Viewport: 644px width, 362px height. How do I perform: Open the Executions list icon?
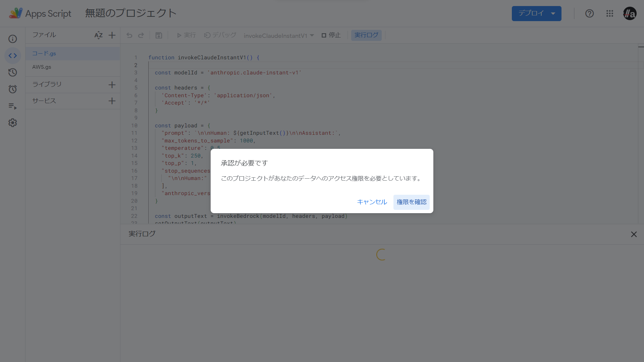tap(13, 106)
